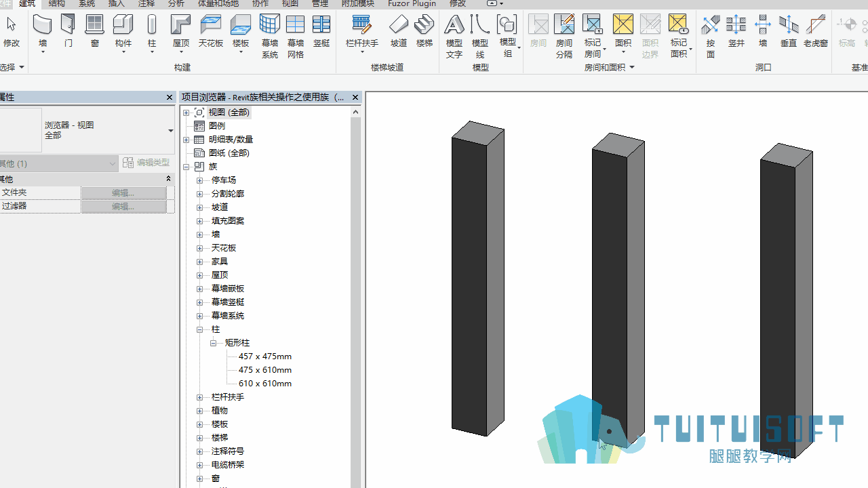
Task: Select the 屋顶 (Roof) tool
Action: [x=180, y=32]
